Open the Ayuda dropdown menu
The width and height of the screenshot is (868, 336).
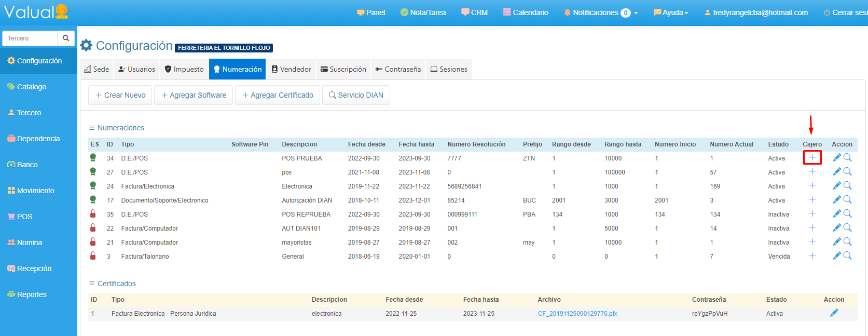(x=671, y=12)
